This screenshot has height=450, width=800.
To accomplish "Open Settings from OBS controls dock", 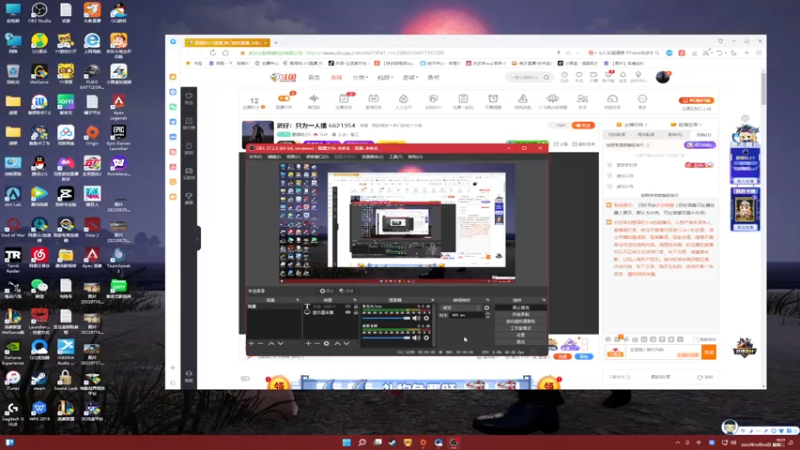I will [520, 335].
